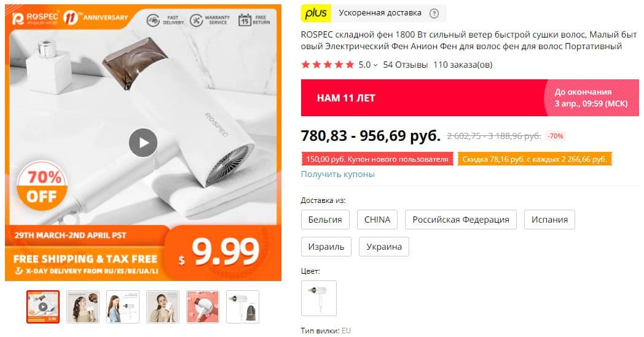Click the yellow plus badge
644x337 pixels.
pyautogui.click(x=316, y=13)
